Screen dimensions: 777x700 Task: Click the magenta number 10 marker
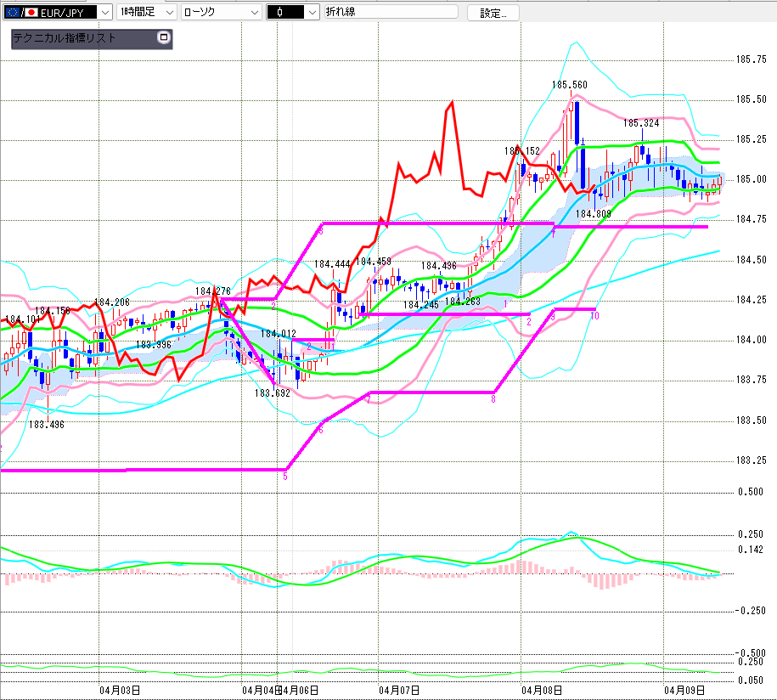(x=594, y=316)
